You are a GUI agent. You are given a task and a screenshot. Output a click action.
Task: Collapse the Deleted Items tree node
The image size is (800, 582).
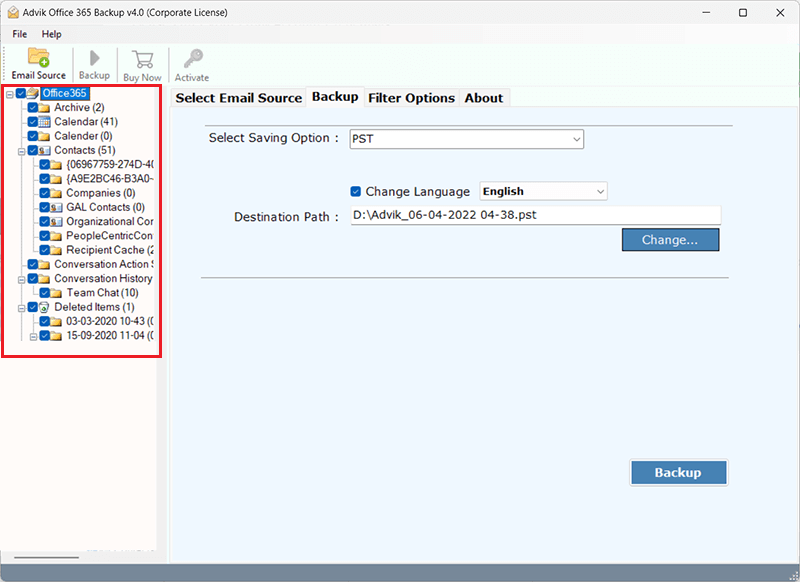coord(21,308)
